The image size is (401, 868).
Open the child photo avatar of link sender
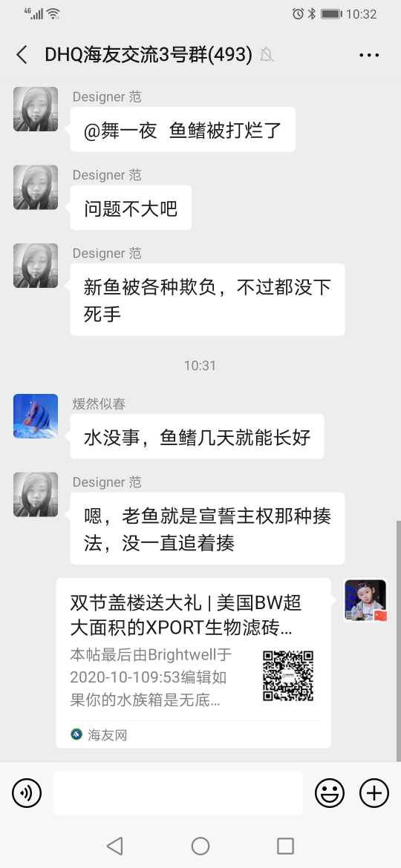(x=365, y=601)
